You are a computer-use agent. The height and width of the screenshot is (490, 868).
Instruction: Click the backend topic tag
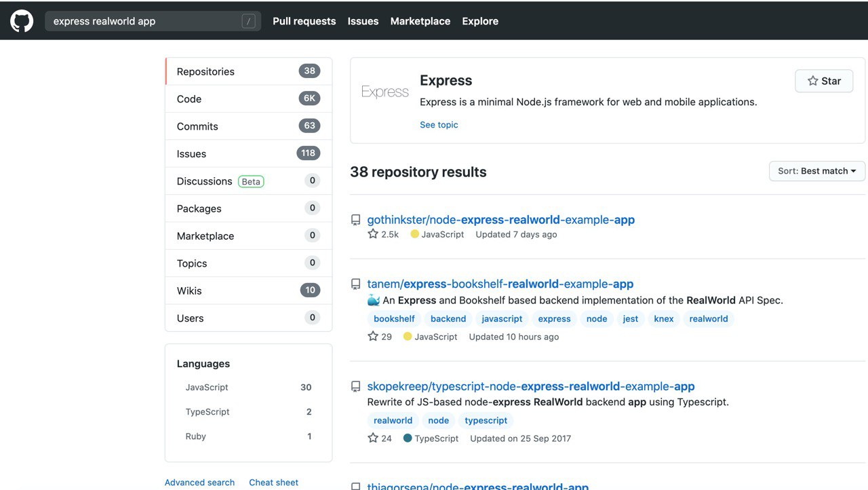tap(448, 319)
